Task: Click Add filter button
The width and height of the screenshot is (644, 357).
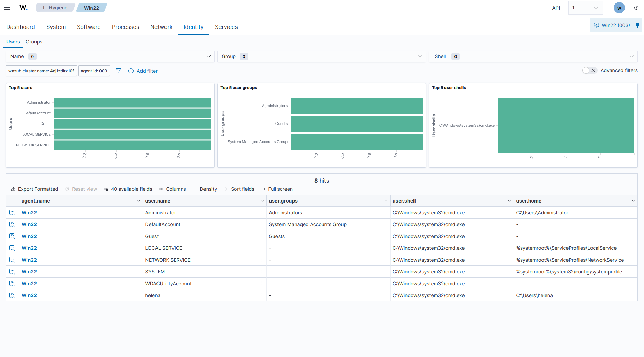Action: pyautogui.click(x=143, y=71)
